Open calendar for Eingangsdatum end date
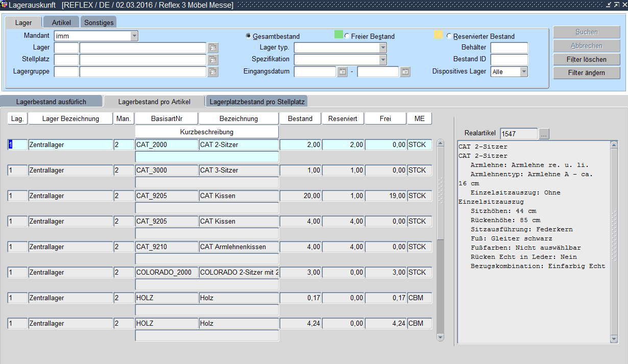628x364 pixels. (x=405, y=72)
